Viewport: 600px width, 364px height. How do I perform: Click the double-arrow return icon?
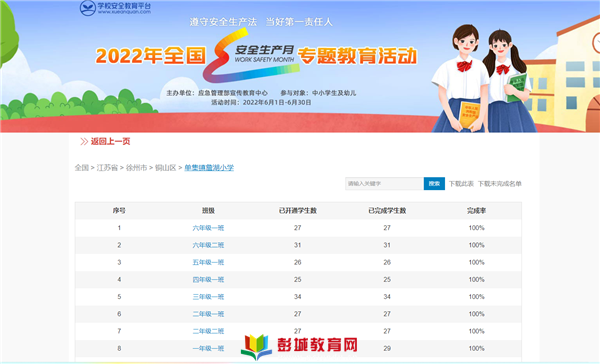(84, 142)
